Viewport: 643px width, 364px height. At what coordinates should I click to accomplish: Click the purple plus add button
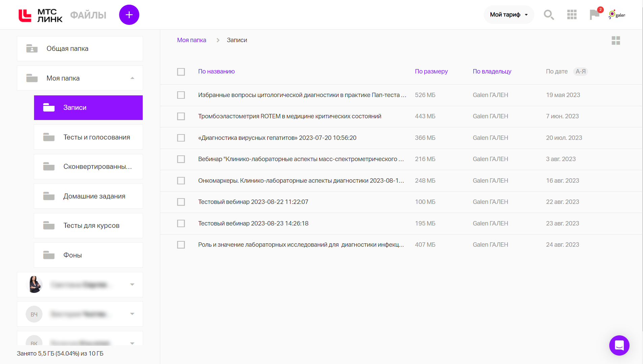pyautogui.click(x=129, y=15)
